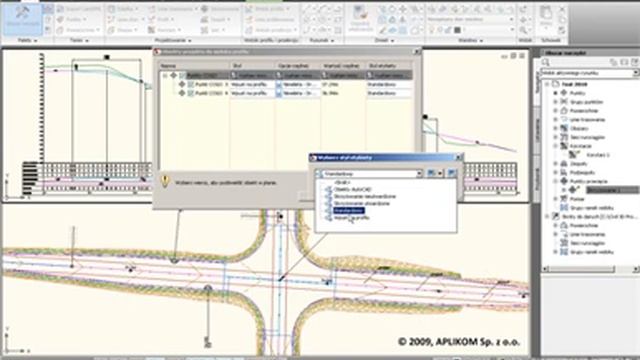Viewport: 640px width, 360px height.
Task: Click the pipe network ribbon icon
Action: click(204, 30)
